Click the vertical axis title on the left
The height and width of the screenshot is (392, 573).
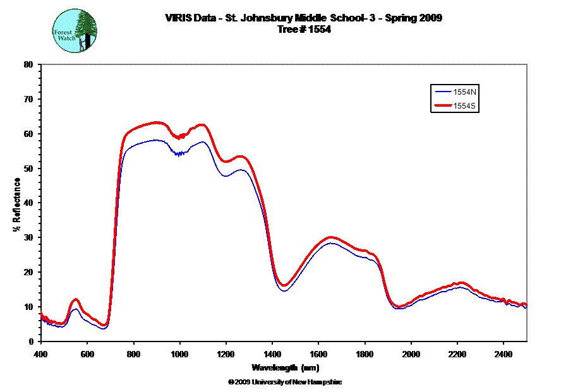17,203
